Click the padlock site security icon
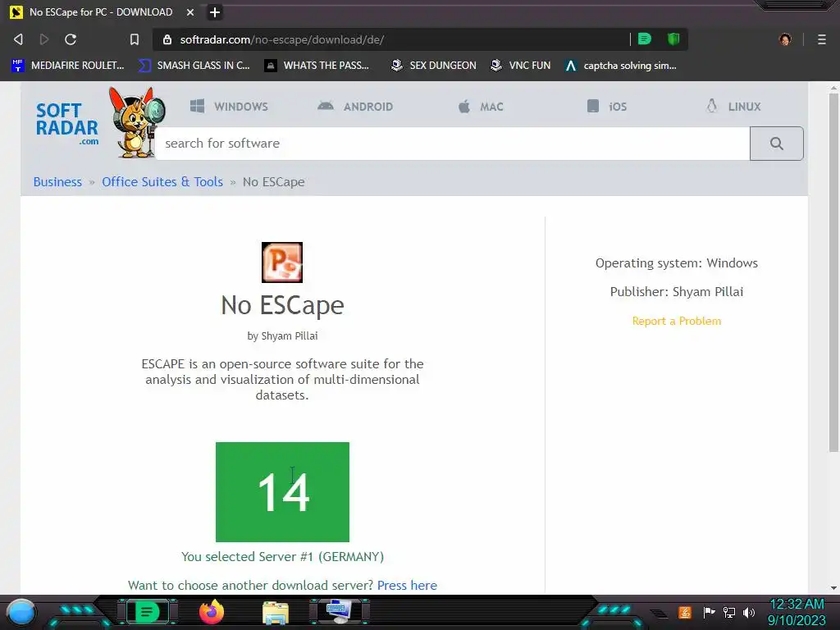 click(167, 39)
